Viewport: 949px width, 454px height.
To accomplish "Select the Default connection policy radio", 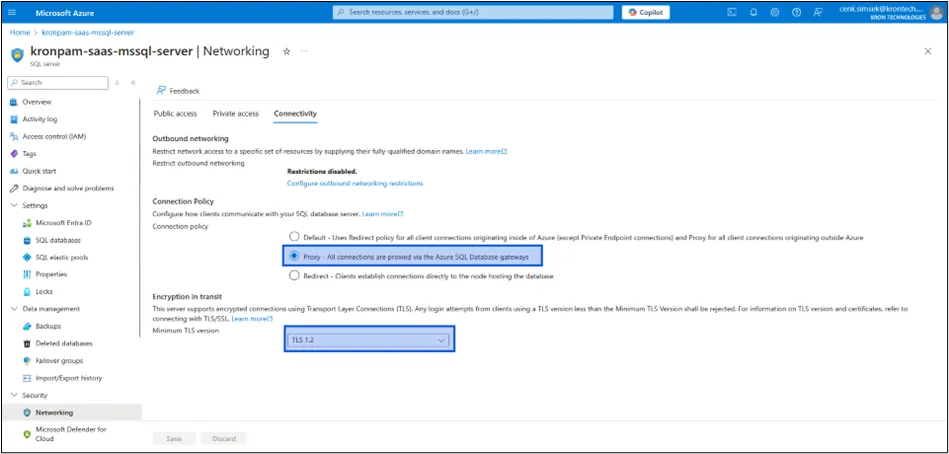I will pos(294,237).
